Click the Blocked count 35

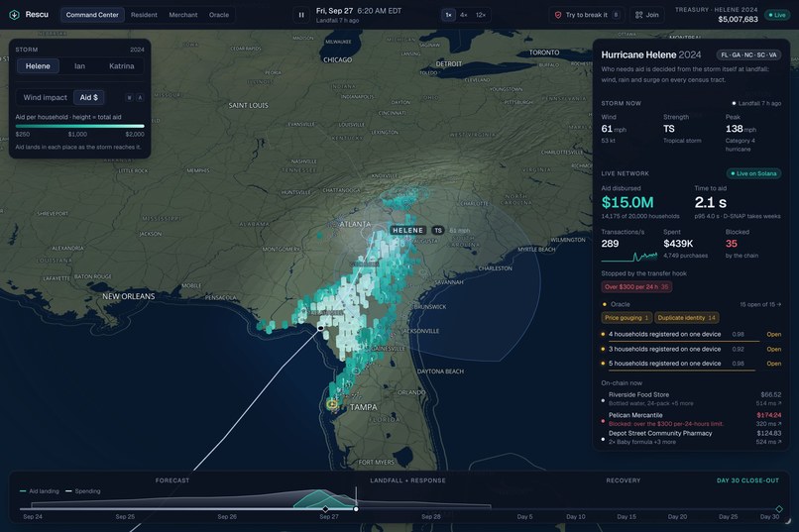[x=732, y=244]
